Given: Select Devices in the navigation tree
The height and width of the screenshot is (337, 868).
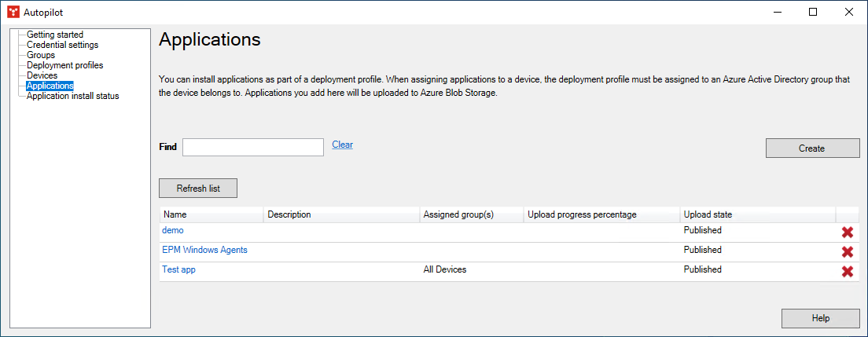Looking at the screenshot, I should tap(42, 75).
